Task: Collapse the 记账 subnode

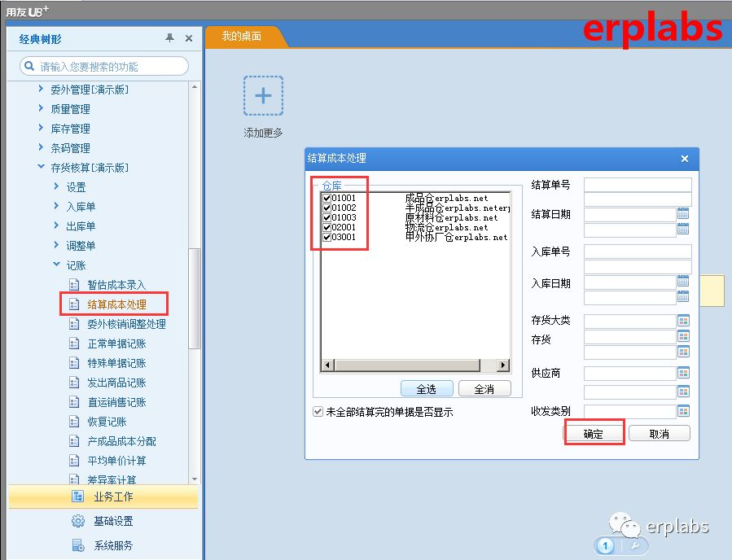Action: point(56,265)
